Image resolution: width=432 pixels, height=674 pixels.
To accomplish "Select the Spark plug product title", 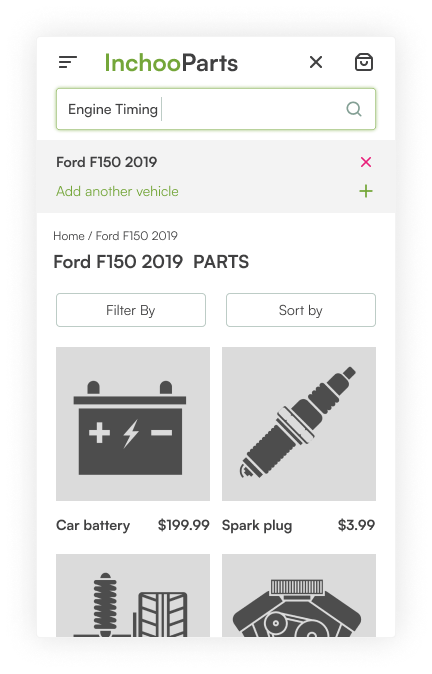I will tap(257, 525).
